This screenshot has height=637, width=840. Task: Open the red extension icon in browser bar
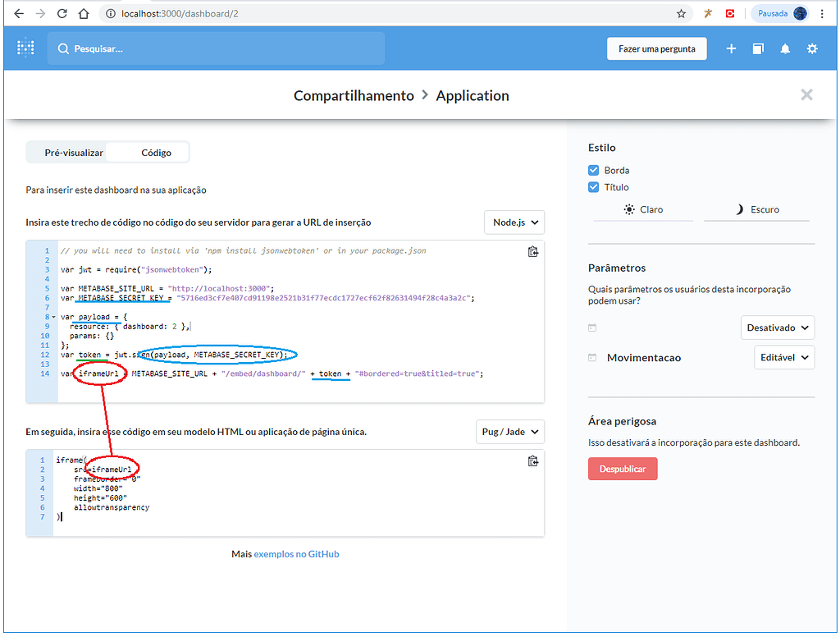(x=729, y=13)
